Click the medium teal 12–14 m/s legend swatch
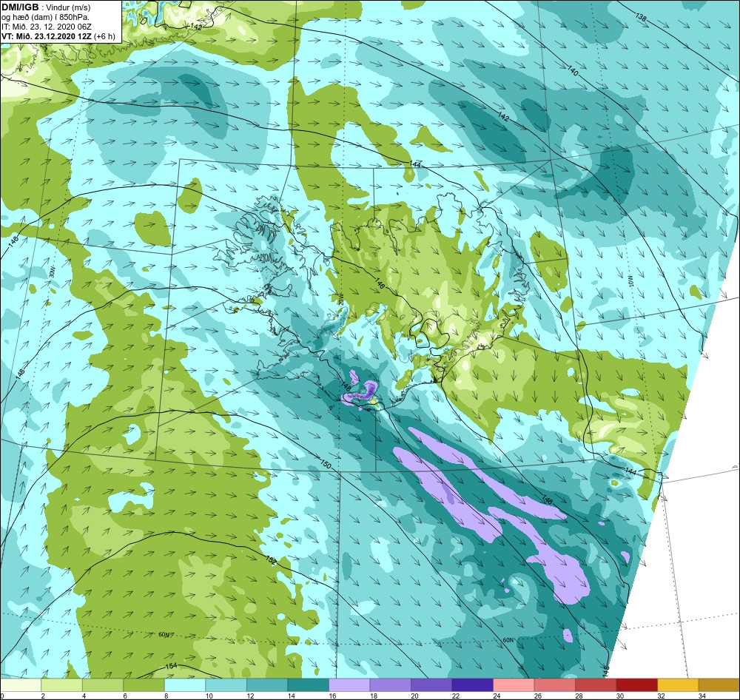The height and width of the screenshot is (700, 740). click(x=267, y=684)
